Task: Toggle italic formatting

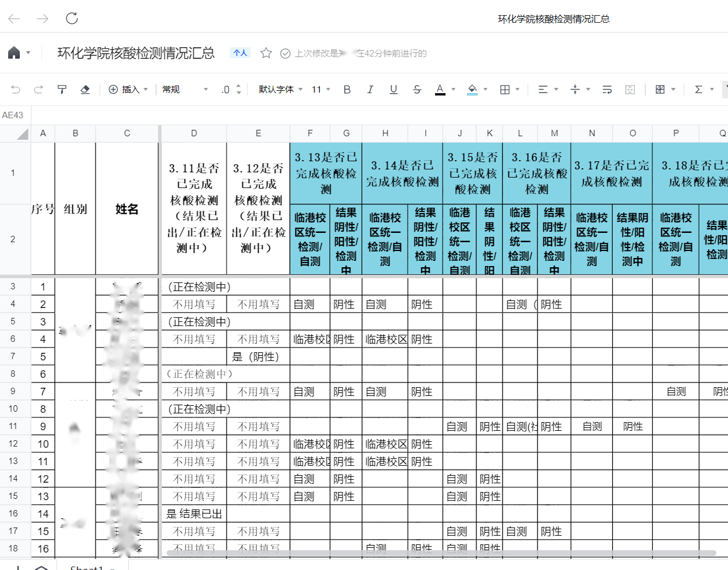Action: pos(370,89)
